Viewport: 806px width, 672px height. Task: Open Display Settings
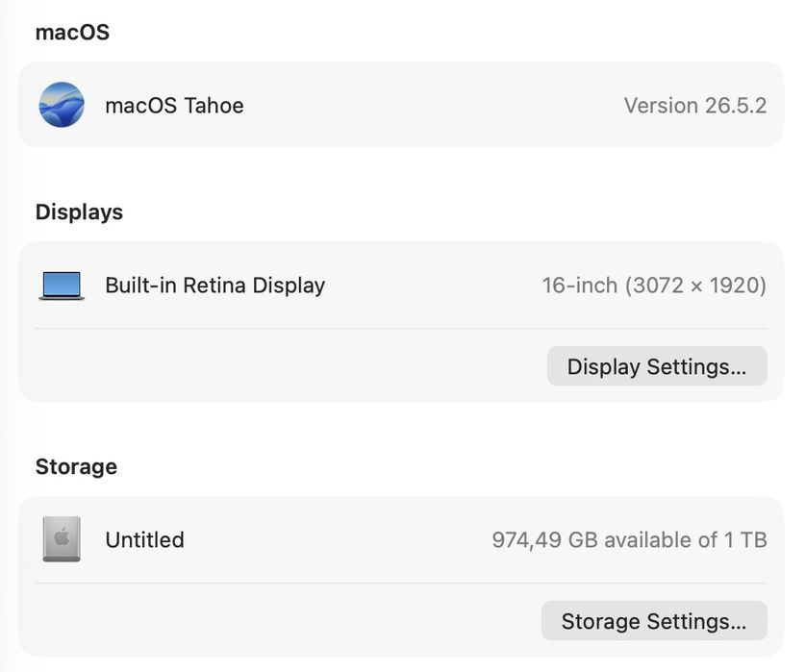[x=657, y=366]
